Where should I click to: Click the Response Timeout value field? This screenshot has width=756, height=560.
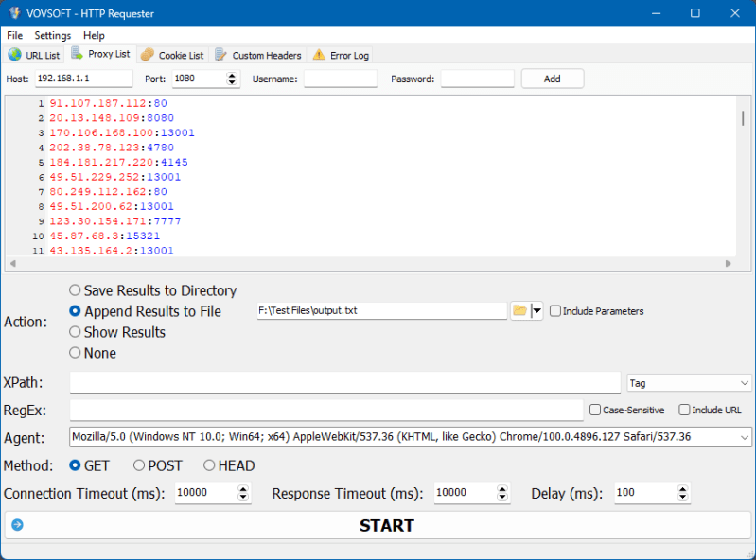click(466, 493)
